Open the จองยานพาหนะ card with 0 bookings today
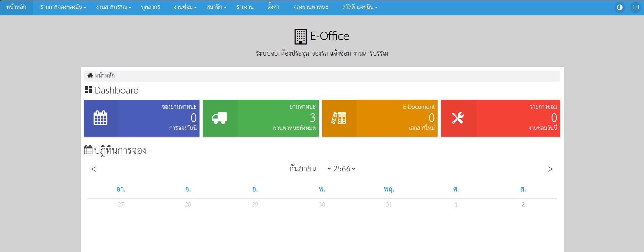 point(142,118)
